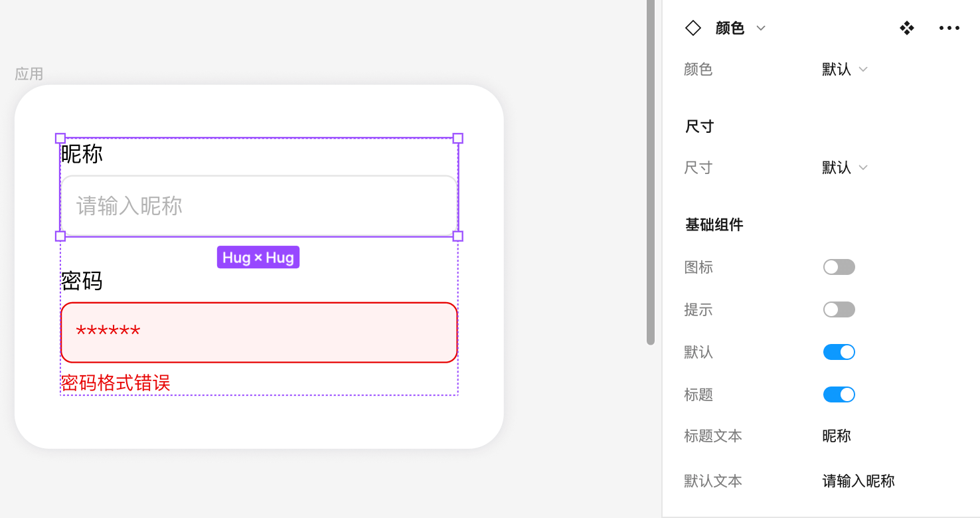
Task: Click the top-left selection handle
Action: tap(60, 138)
